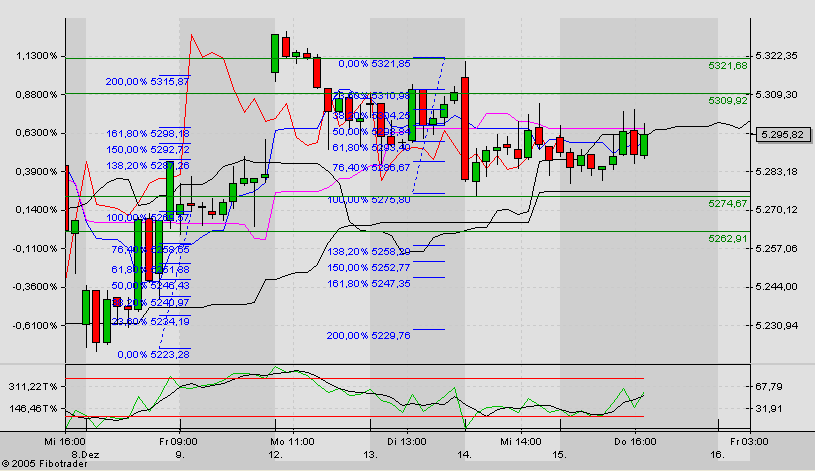Screen dimensions: 815x471
Task: Select Fibonacci label 161,80% 5298,18
Action: 148,134
